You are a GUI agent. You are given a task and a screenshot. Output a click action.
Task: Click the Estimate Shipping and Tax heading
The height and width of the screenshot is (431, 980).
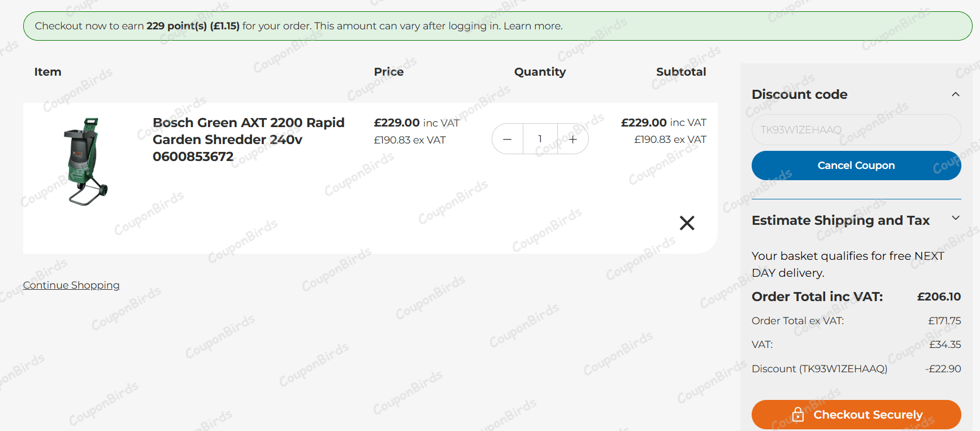click(x=840, y=220)
